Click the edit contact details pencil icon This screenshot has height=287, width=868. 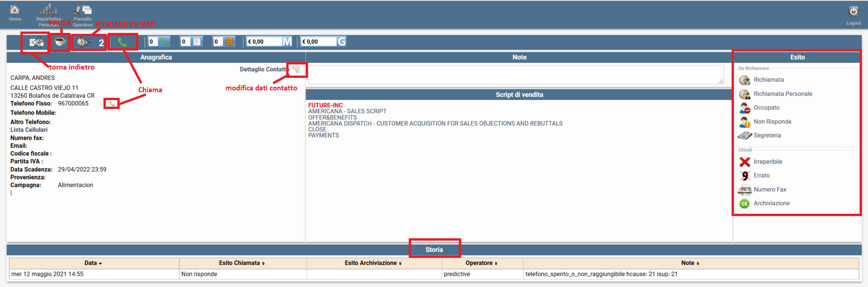[x=297, y=70]
